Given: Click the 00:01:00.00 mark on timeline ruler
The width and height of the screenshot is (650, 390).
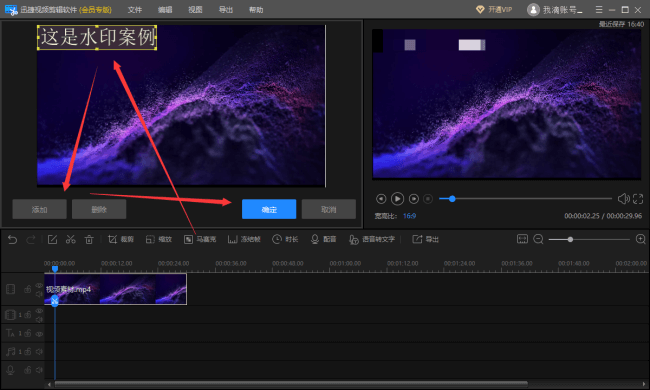Looking at the screenshot, I should [x=345, y=263].
